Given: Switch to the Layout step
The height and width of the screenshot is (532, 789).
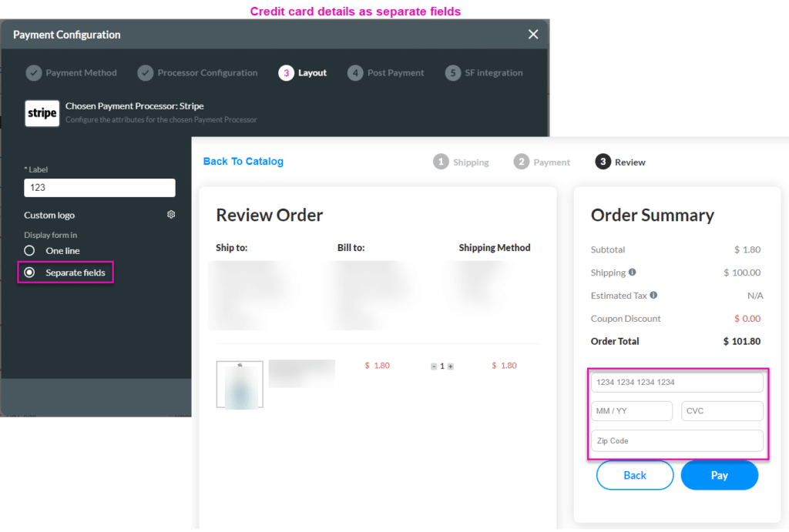Looking at the screenshot, I should click(303, 73).
